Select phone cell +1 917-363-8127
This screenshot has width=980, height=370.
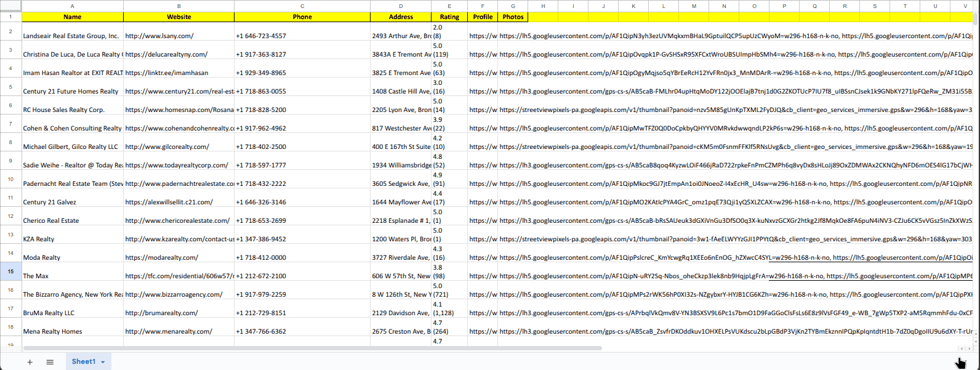pyautogui.click(x=302, y=50)
